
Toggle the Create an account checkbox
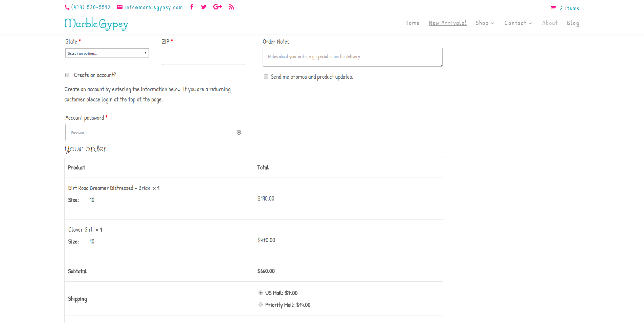click(67, 75)
